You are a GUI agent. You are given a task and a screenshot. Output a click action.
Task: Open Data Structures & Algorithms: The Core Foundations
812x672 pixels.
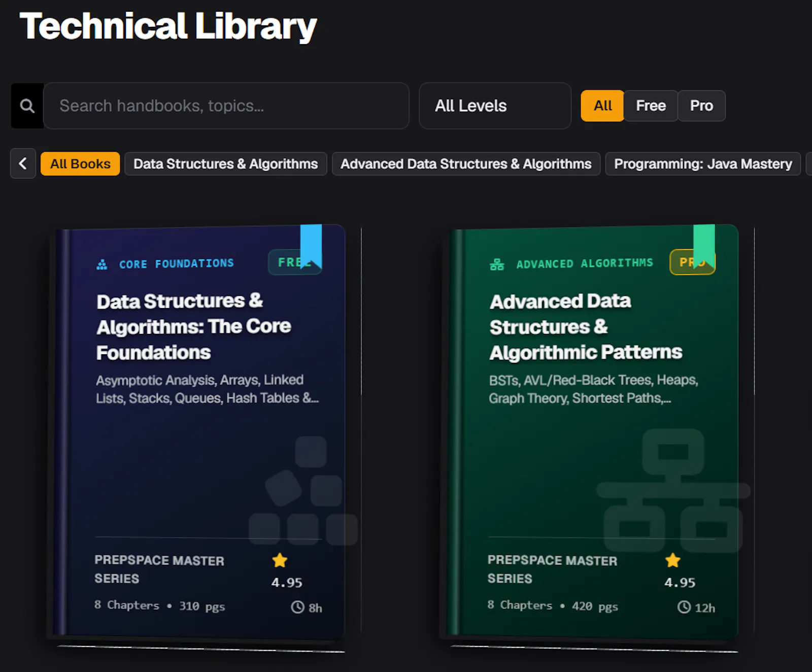coord(193,327)
